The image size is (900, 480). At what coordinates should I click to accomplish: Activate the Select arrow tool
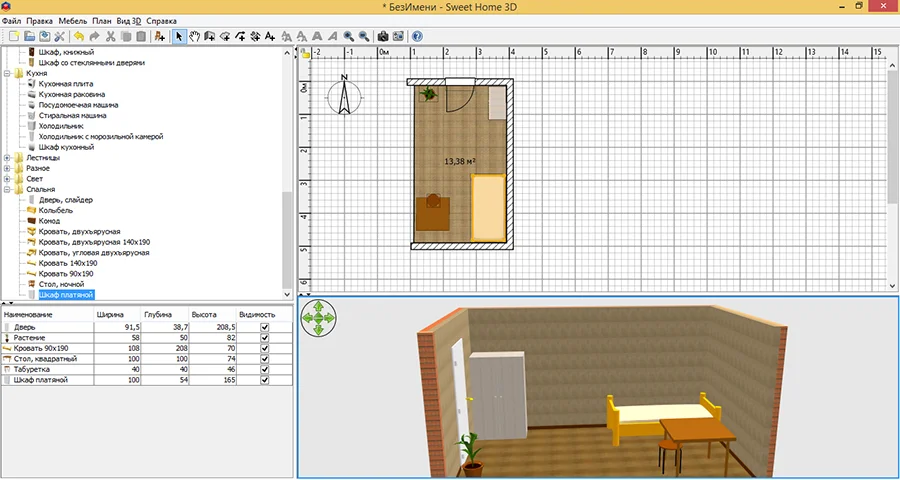[x=179, y=36]
